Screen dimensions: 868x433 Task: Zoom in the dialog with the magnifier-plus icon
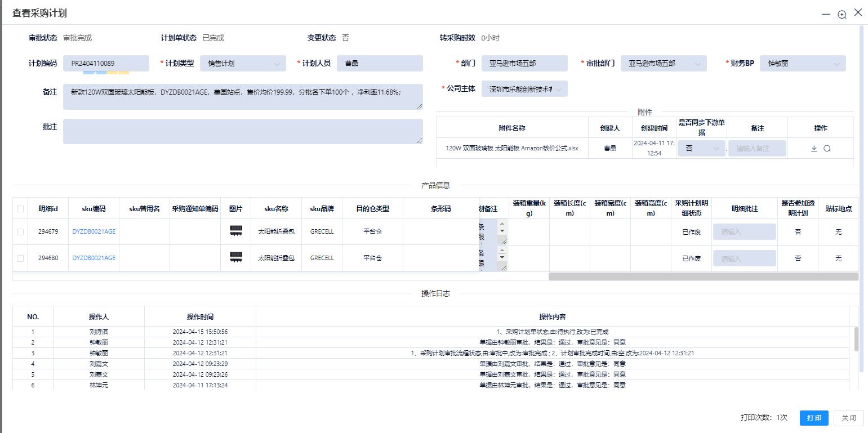(x=842, y=14)
